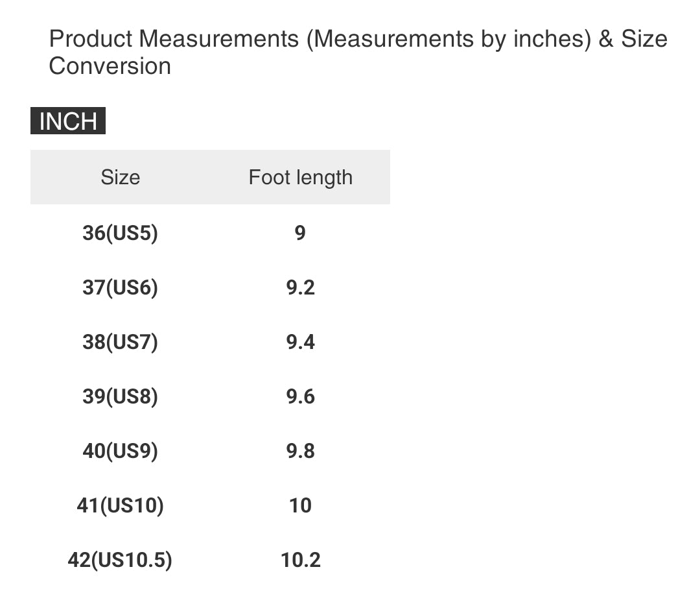700x589 pixels.
Task: Click the foot length value 9
Action: coord(300,233)
